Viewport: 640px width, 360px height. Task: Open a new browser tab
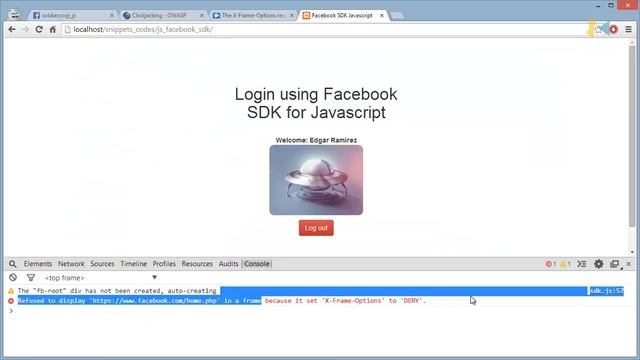click(x=397, y=16)
